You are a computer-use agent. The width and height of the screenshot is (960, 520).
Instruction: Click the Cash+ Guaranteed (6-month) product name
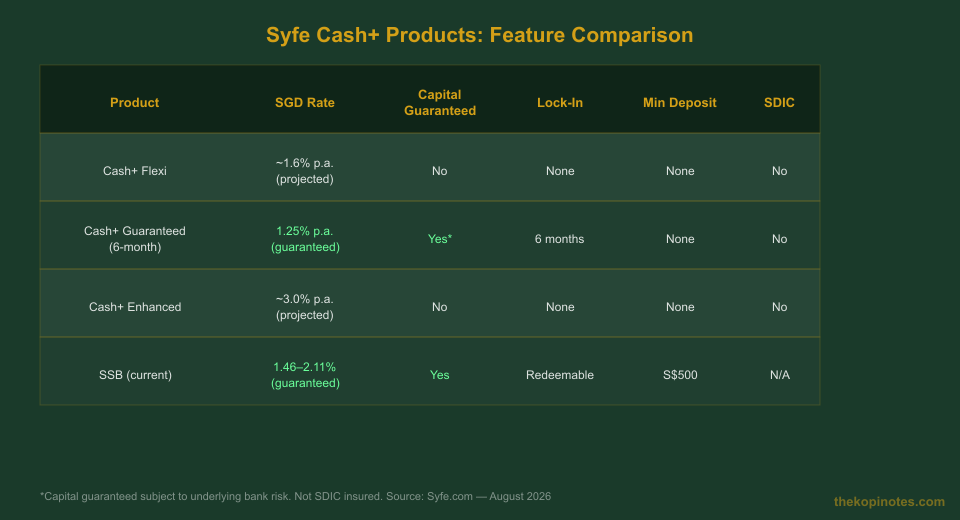pos(135,239)
